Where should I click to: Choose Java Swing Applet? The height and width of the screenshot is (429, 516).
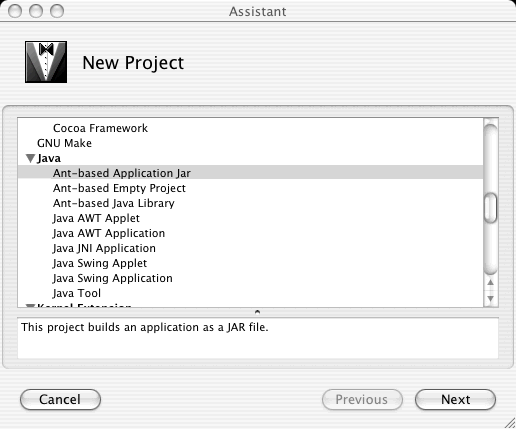[x=250, y=263]
